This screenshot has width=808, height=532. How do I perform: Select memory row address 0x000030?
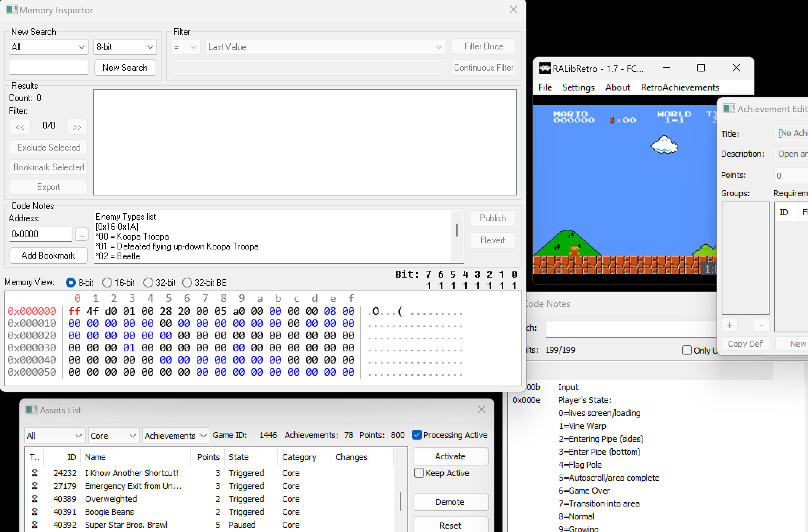coord(32,348)
